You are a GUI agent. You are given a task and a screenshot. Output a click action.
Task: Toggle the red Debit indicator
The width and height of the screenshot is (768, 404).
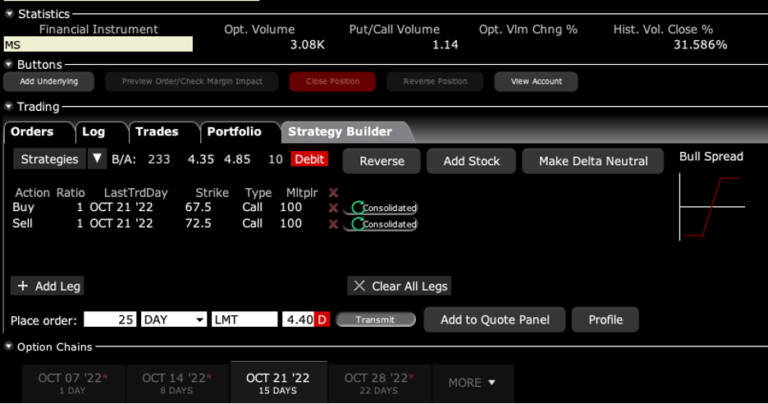[309, 160]
